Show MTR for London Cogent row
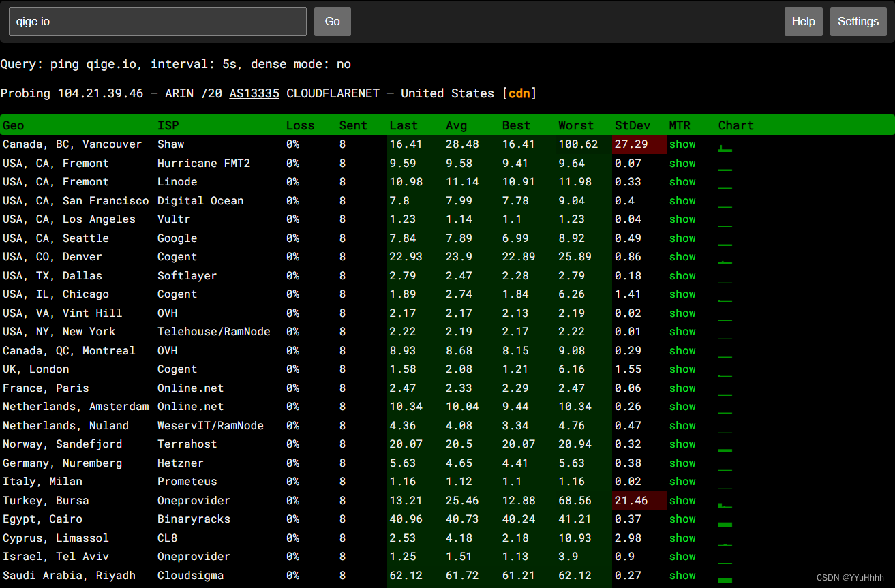This screenshot has width=895, height=588. 682,369
